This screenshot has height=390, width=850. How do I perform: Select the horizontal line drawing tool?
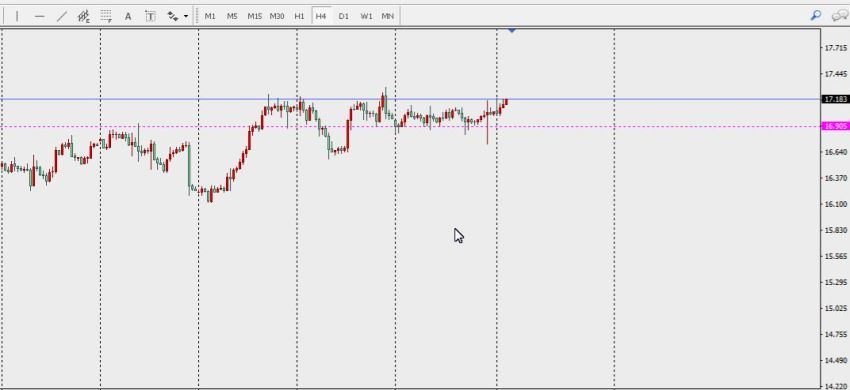39,16
